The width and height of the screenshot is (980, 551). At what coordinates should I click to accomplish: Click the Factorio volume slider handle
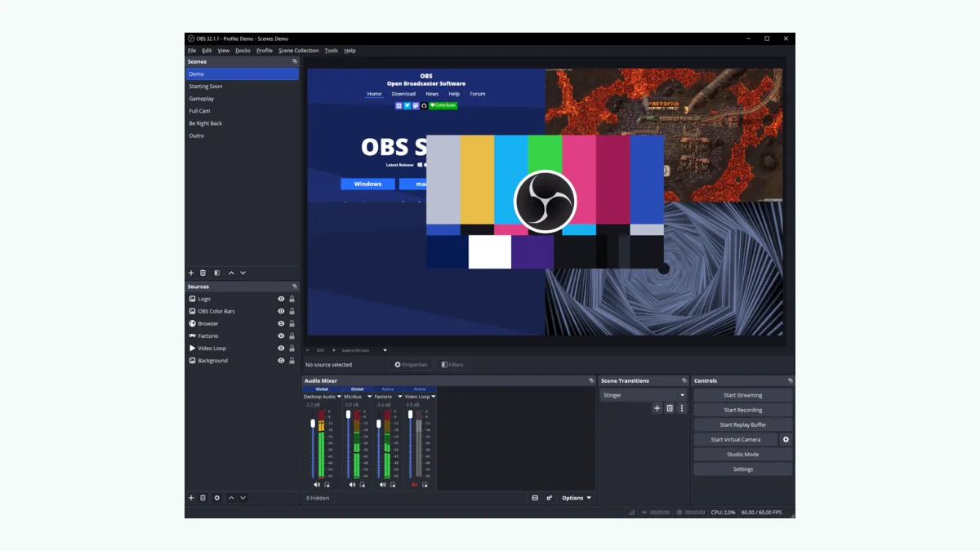(378, 424)
